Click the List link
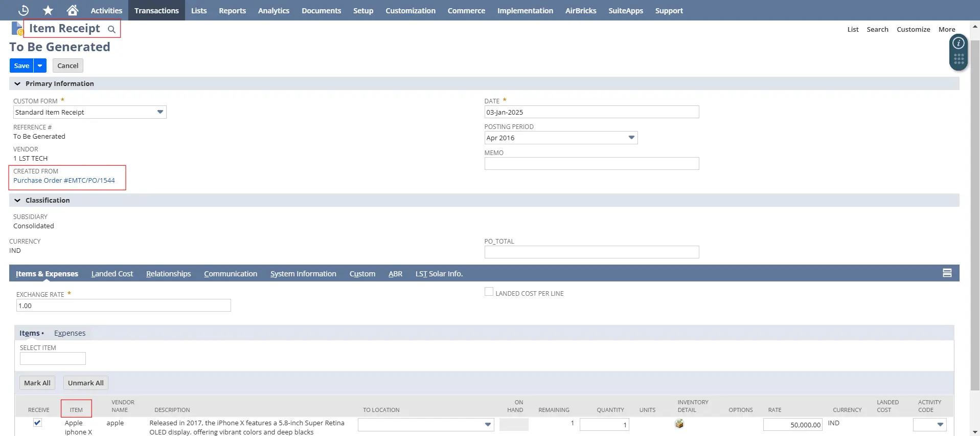Screen dimensions: 980x436 (x=853, y=29)
